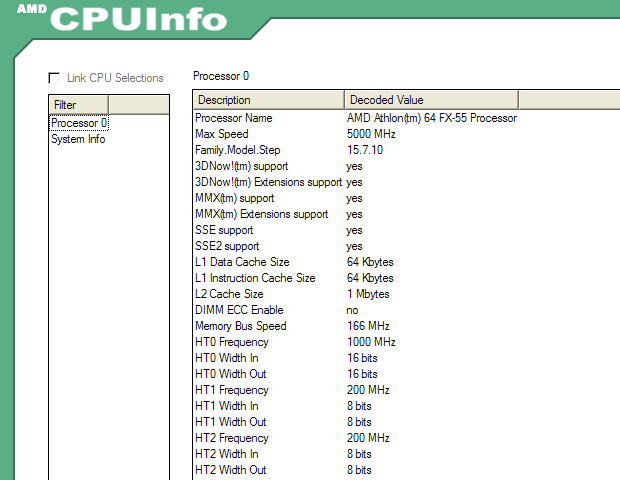Sort by the Description column header
Viewport: 620px width, 480px height.
pyautogui.click(x=268, y=100)
